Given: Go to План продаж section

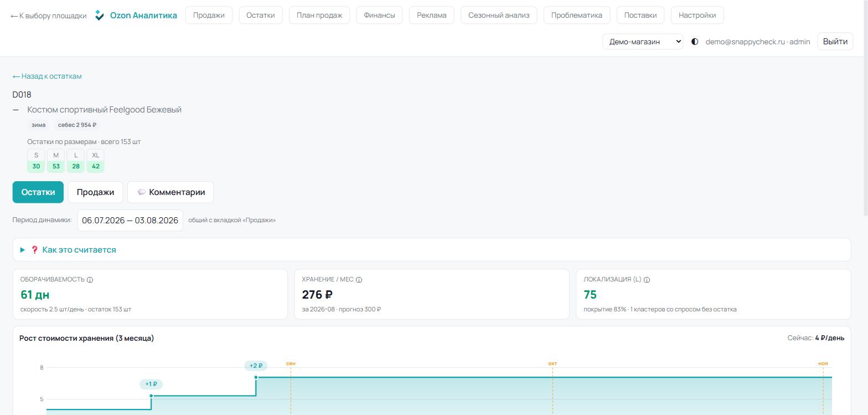Looking at the screenshot, I should (x=319, y=15).
